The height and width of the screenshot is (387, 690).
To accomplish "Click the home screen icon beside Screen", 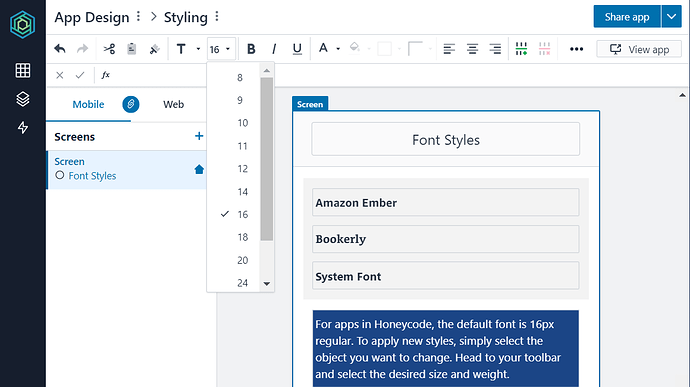I will [199, 170].
